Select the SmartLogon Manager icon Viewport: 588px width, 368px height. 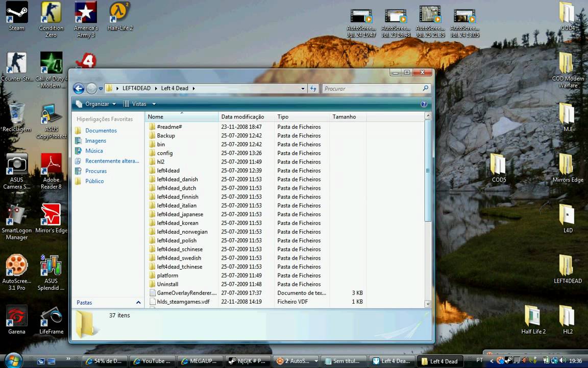[x=16, y=222]
